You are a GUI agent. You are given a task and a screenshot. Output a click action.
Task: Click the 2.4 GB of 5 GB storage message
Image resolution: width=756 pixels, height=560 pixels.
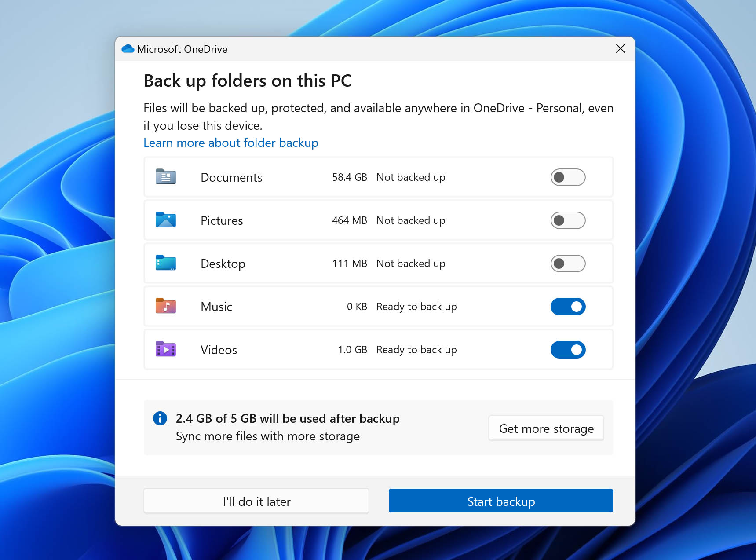[x=288, y=418]
